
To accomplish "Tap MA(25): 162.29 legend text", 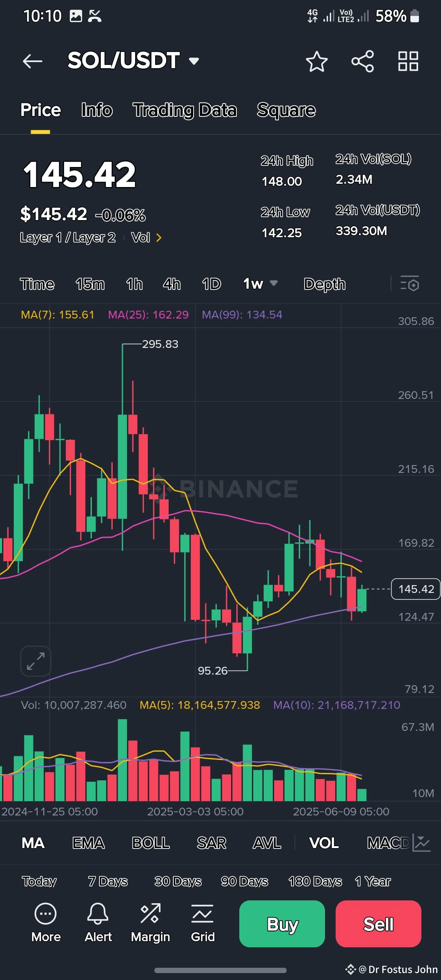I will click(148, 315).
